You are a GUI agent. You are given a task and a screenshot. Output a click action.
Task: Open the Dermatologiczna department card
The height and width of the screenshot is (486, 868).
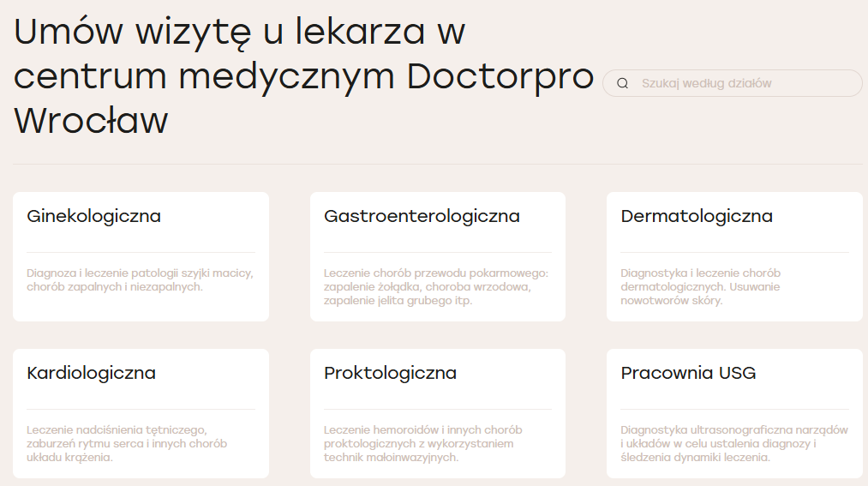pyautogui.click(x=734, y=257)
